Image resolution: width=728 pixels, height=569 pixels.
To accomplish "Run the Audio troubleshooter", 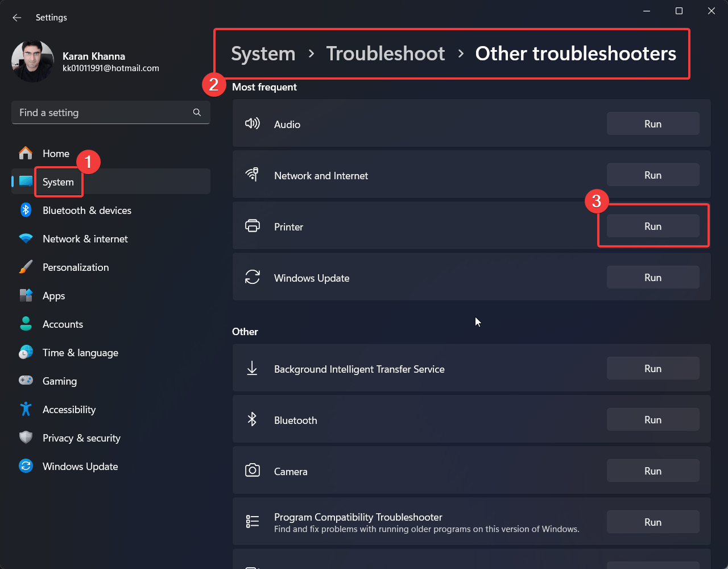I will (652, 124).
